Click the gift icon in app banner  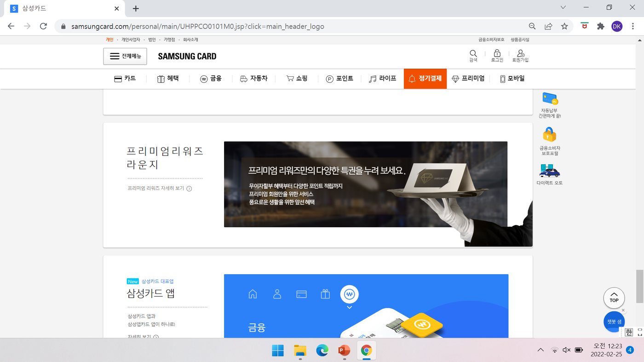[325, 294]
